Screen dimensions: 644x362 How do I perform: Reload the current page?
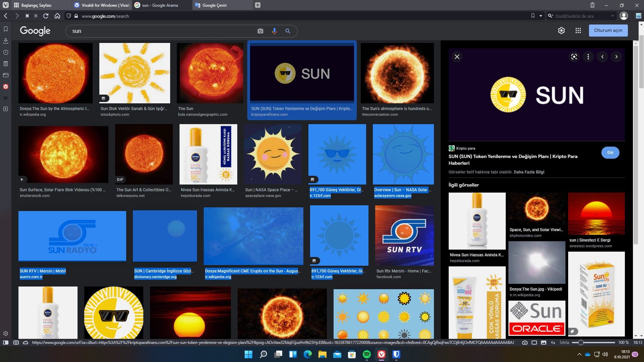point(46,16)
